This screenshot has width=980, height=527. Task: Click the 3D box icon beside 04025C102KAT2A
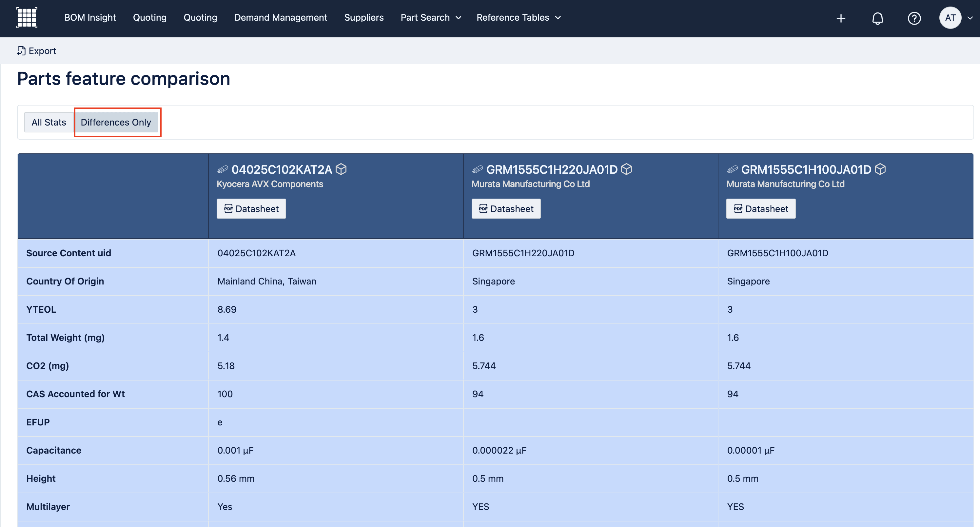pos(341,169)
